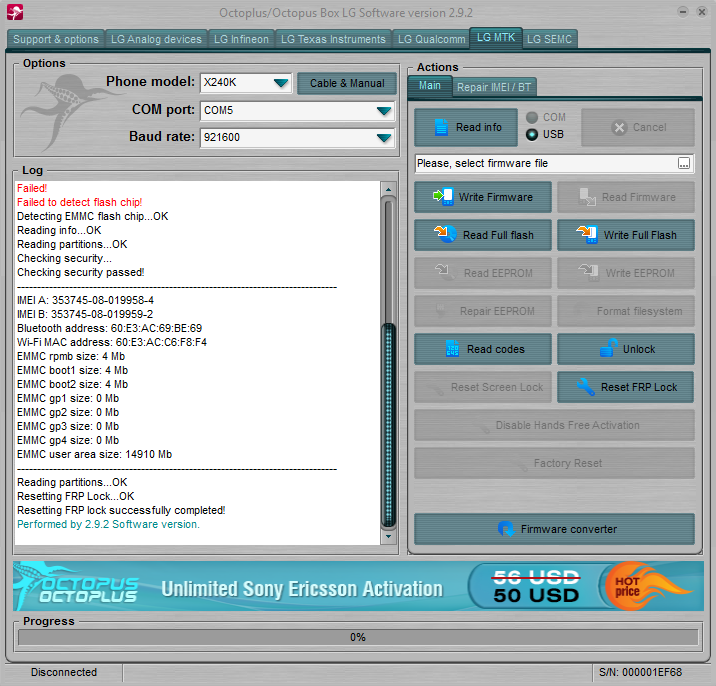716x686 pixels.
Task: Click Disable Hands Free Activation button
Action: tap(554, 425)
